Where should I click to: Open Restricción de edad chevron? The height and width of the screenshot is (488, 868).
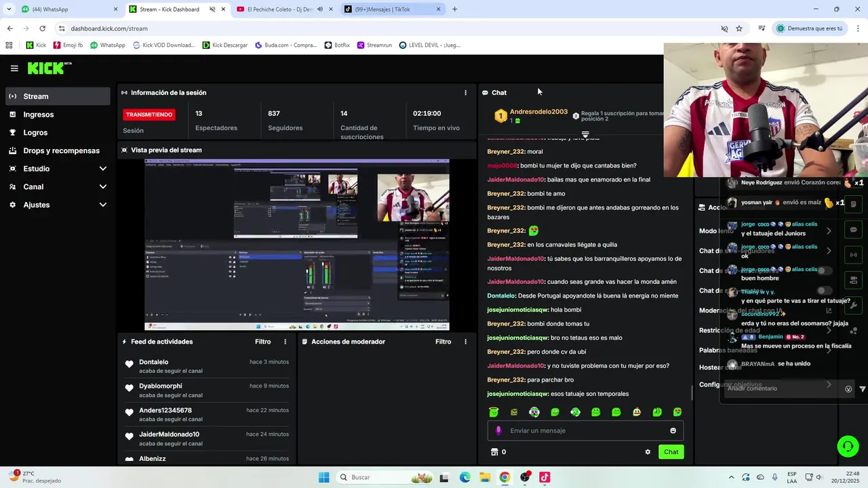(829, 331)
